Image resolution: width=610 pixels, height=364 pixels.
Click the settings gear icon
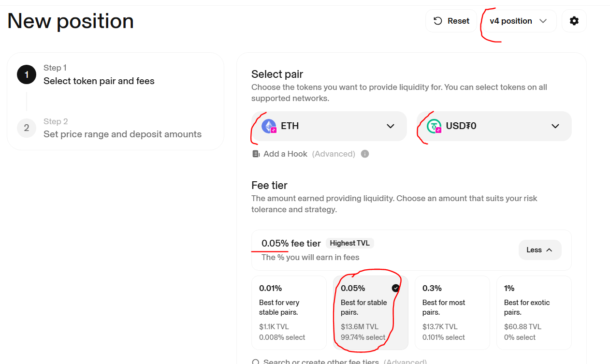pos(574,21)
